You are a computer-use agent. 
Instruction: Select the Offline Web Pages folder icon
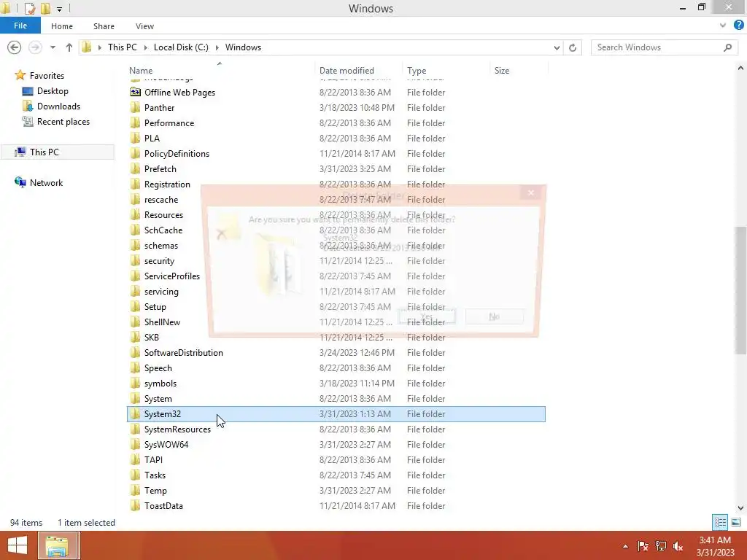pyautogui.click(x=135, y=93)
